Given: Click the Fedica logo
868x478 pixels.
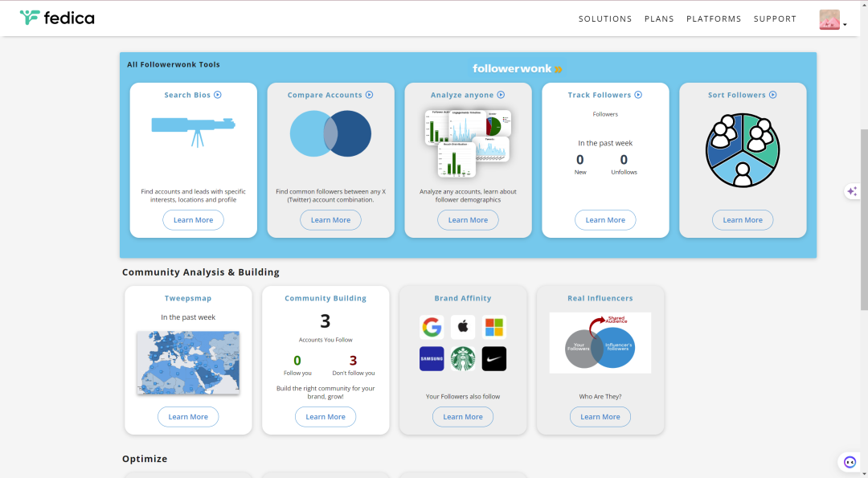Looking at the screenshot, I should point(57,18).
